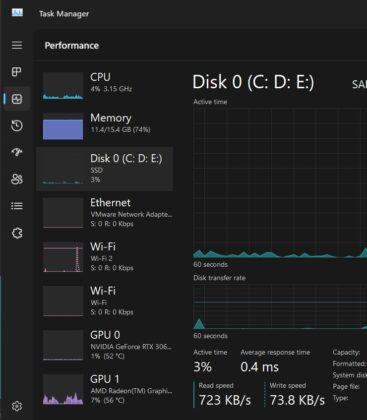Click the CPU usage mini graph
Viewport: 367px width, 420px height.
[63, 86]
